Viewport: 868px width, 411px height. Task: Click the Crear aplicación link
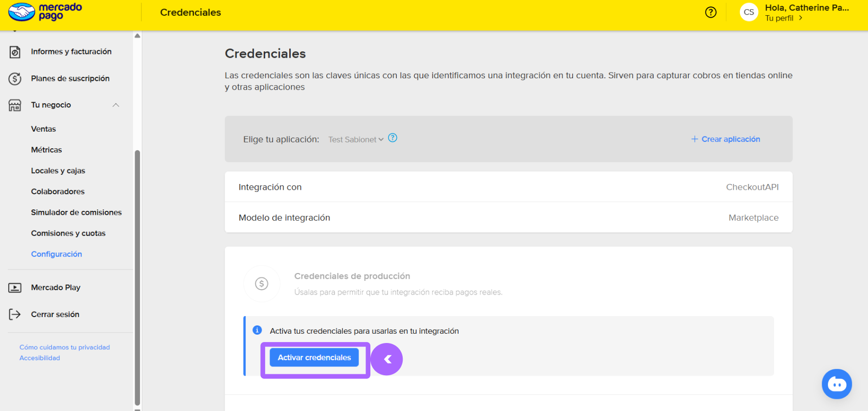pyautogui.click(x=731, y=139)
